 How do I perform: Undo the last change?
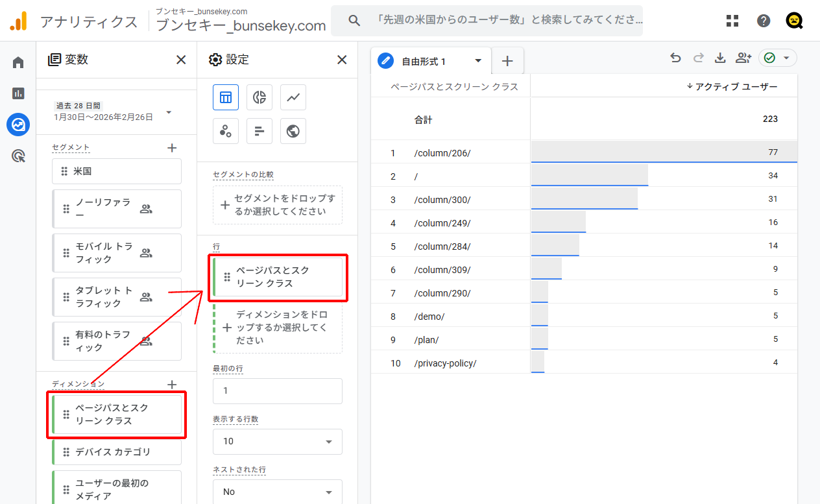675,58
